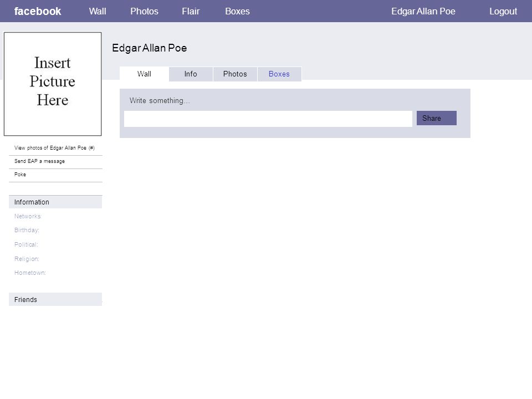Open Wall in the top navigation bar

click(x=98, y=11)
